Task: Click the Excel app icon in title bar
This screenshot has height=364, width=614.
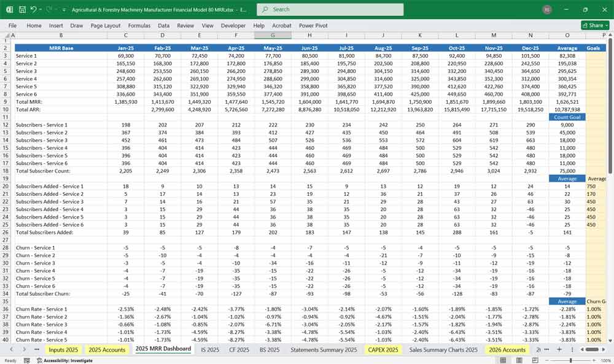Action: click(x=9, y=9)
